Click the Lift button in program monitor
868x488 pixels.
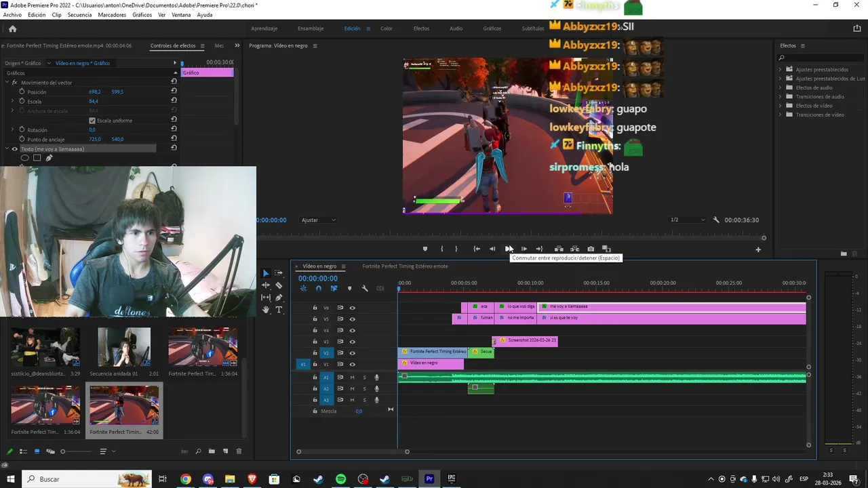click(559, 249)
